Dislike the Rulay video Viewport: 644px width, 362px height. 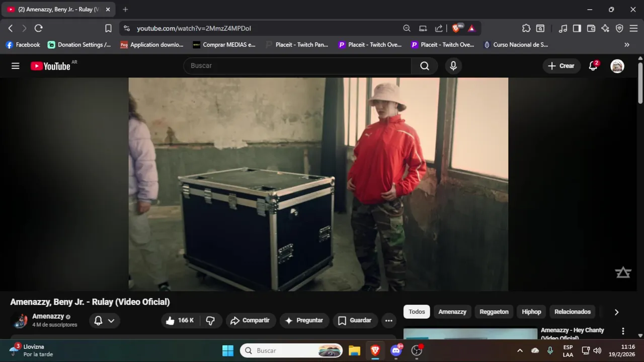pos(211,320)
